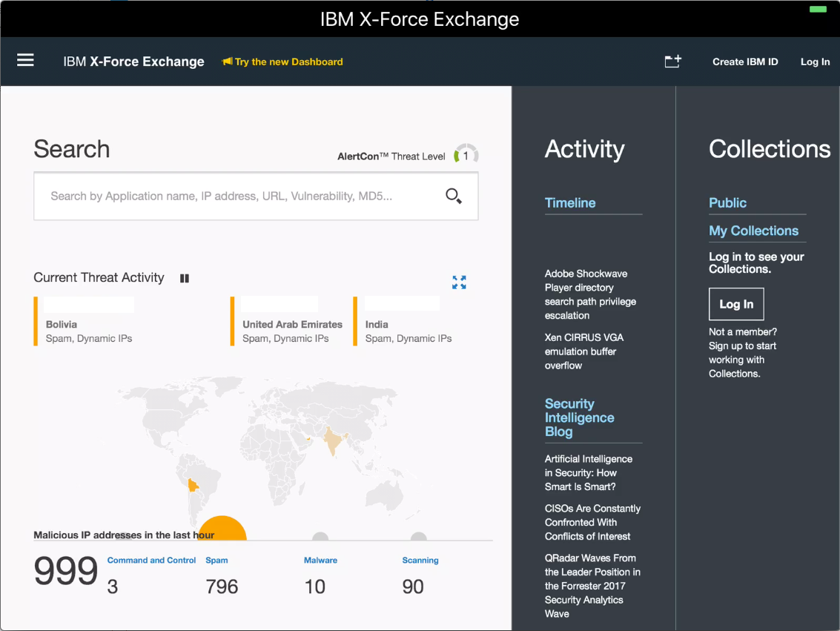This screenshot has height=631, width=840.
Task: Open Public collections link
Action: [727, 203]
